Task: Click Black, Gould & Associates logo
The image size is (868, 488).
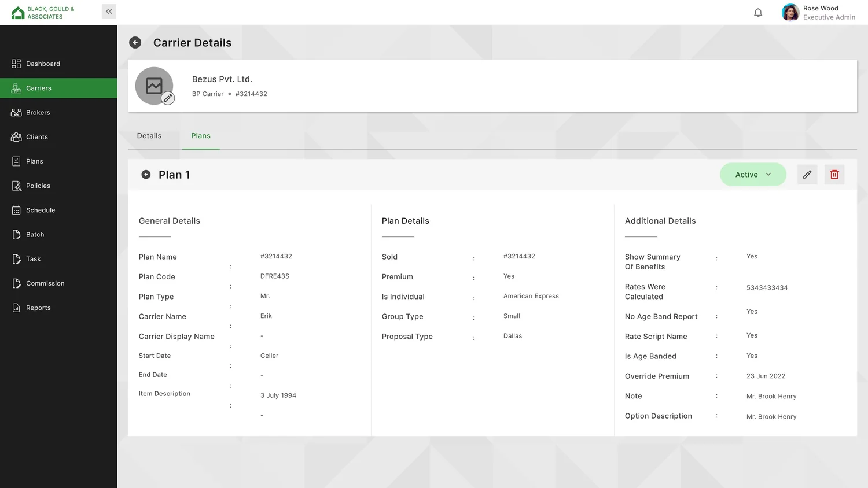Action: coord(43,13)
